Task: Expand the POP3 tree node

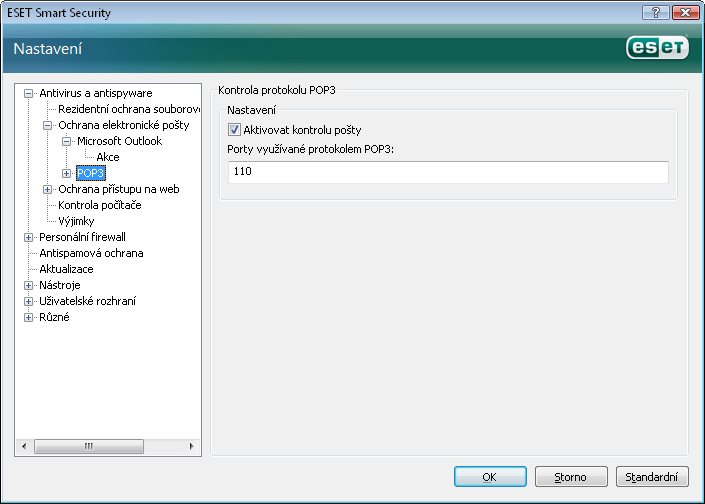Action: pos(66,174)
